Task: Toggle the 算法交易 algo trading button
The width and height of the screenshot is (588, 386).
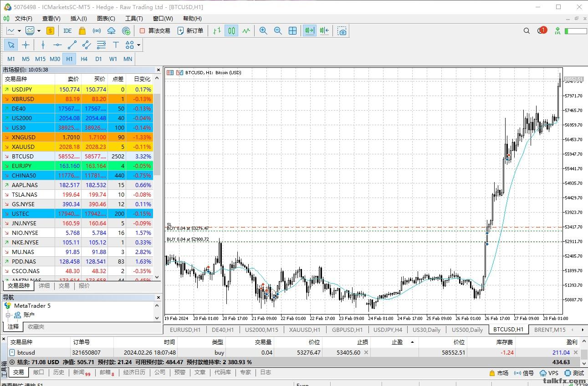Action: (x=155, y=30)
